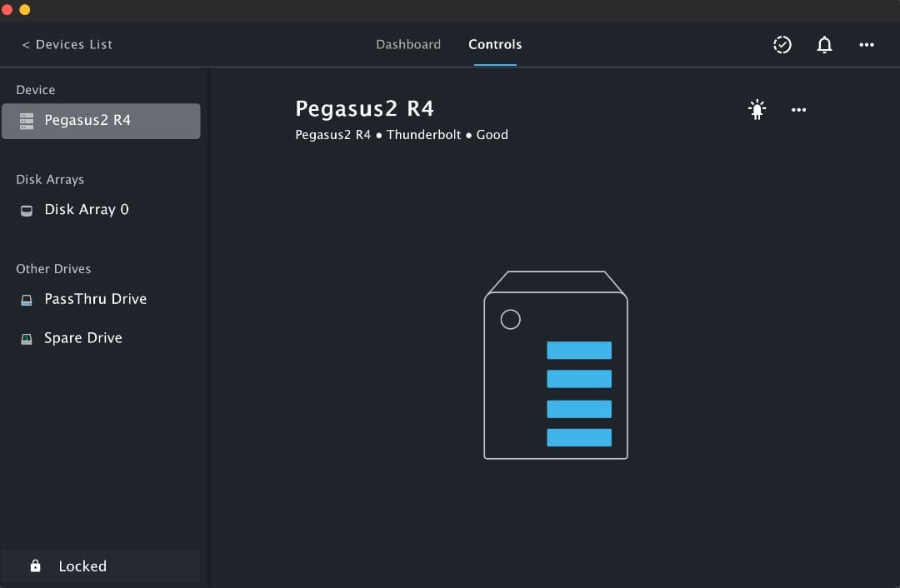Select Disk Array 0 in the sidebar
The height and width of the screenshot is (588, 900).
coord(87,210)
